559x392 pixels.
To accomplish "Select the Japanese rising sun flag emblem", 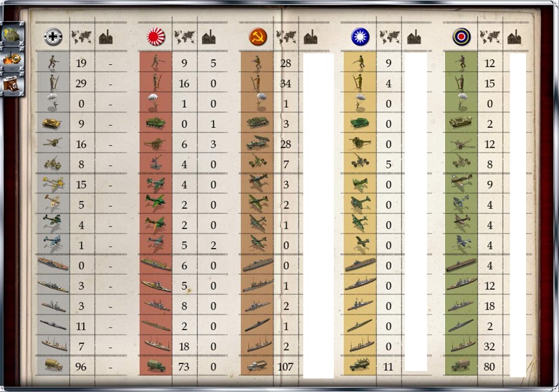I will (x=156, y=36).
